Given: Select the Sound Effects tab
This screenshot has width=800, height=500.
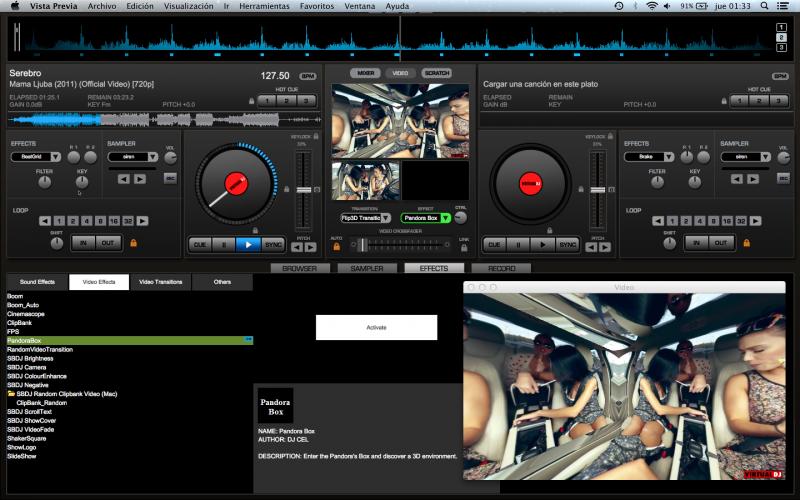Looking at the screenshot, I should pyautogui.click(x=37, y=282).
